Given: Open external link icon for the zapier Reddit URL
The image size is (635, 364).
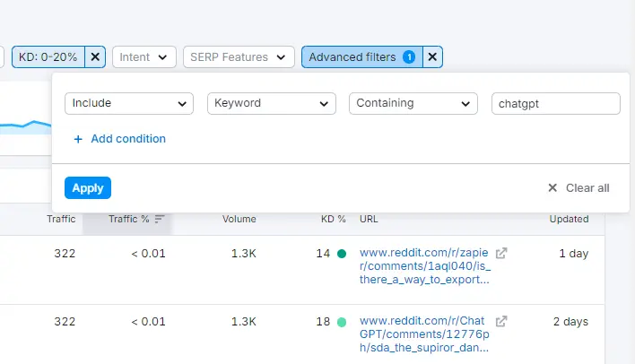Looking at the screenshot, I should point(502,254).
